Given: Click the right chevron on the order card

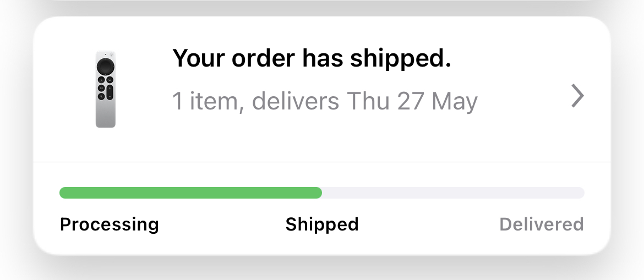Looking at the screenshot, I should [x=577, y=97].
